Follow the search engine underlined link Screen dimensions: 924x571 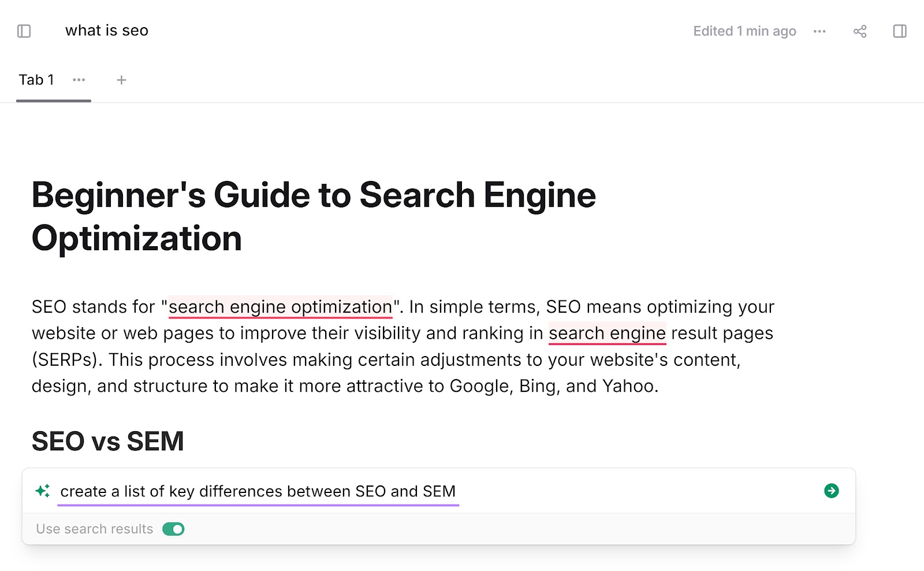[607, 333]
